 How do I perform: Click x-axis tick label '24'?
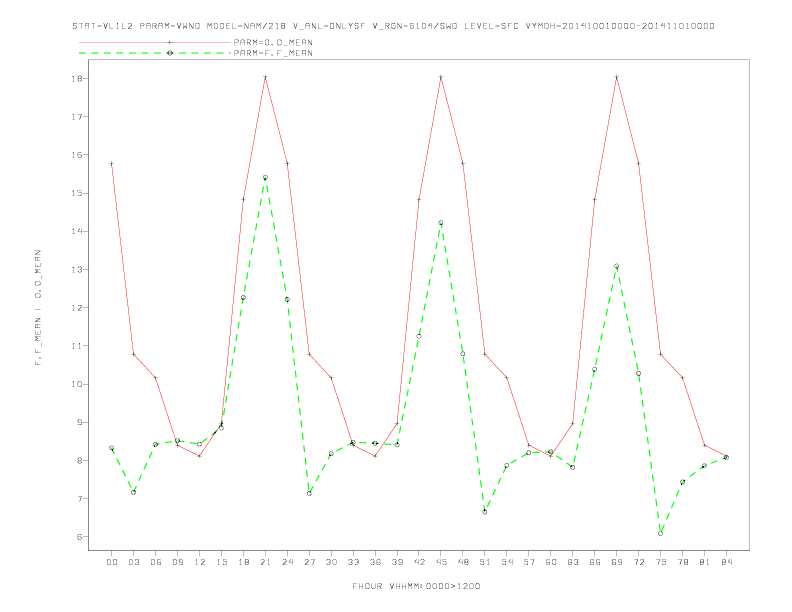(x=287, y=562)
